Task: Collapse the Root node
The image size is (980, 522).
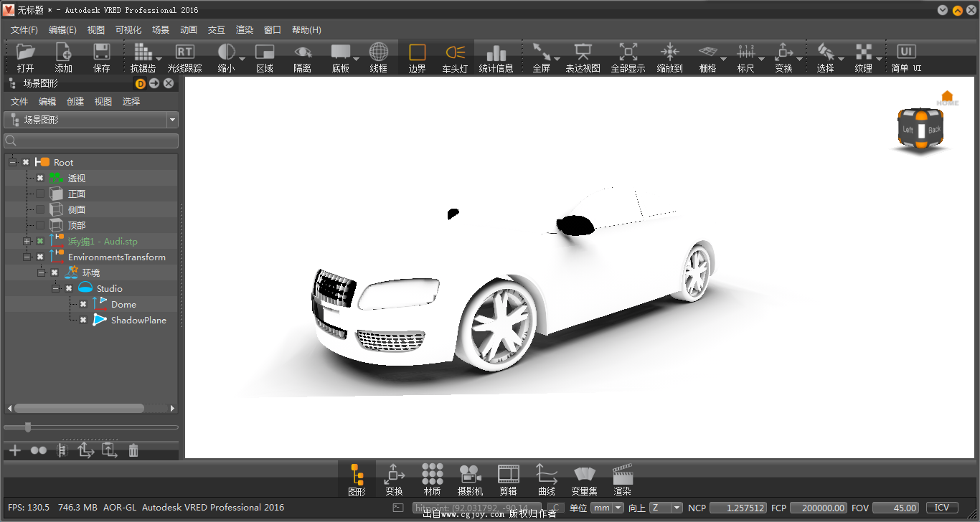Action: (x=12, y=162)
